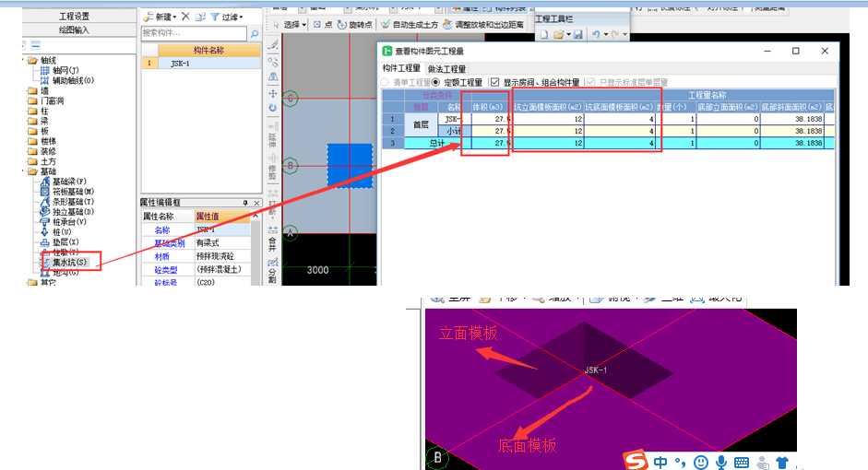Screen dimensions: 868x470
Task: Open the 过滤 filter dropdown
Action: pos(226,17)
